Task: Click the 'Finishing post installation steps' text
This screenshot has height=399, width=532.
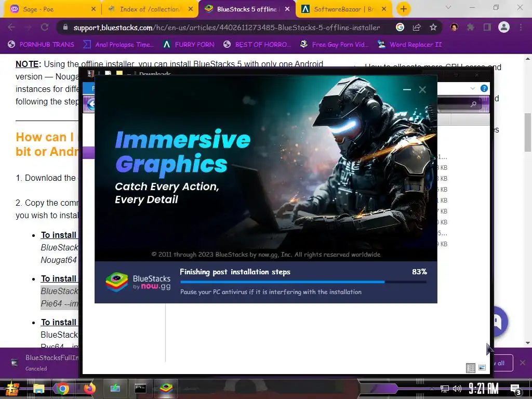Action: click(235, 272)
